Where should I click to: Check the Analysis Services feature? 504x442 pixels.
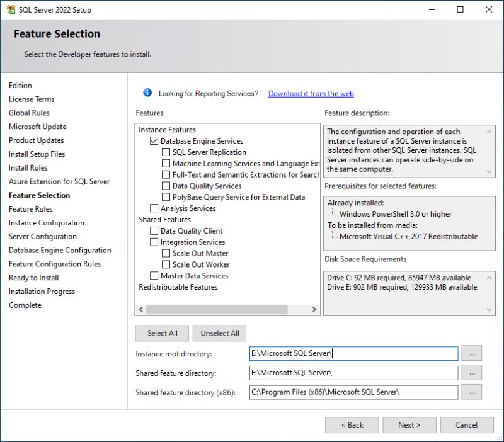tap(153, 207)
